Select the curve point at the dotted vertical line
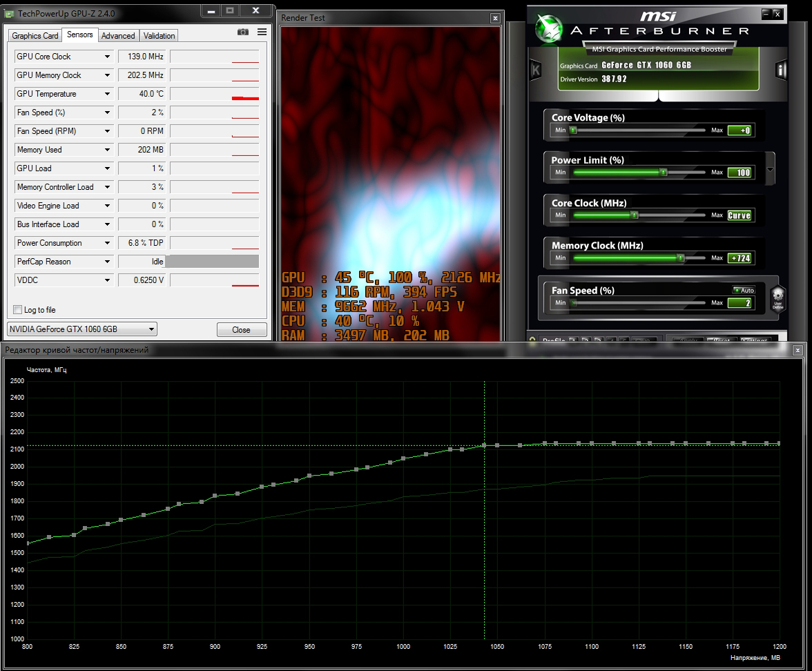 [x=484, y=445]
